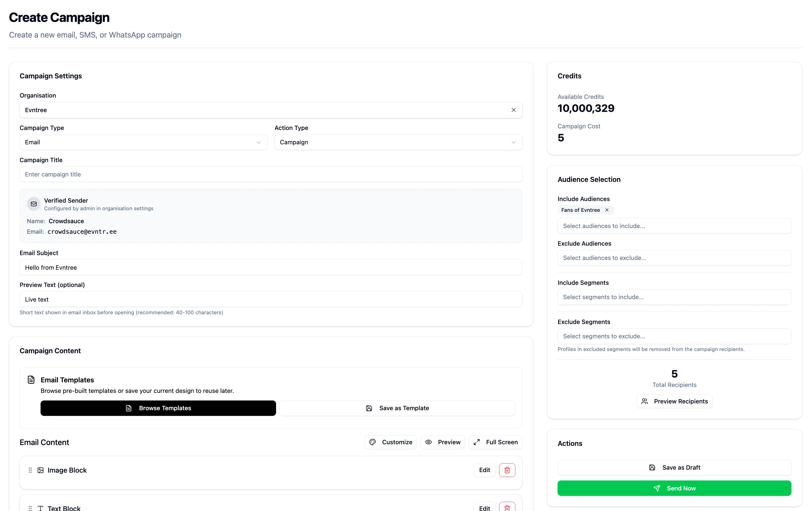The image size is (812, 511).
Task: Click the drag handle of the Text Block
Action: click(30, 508)
